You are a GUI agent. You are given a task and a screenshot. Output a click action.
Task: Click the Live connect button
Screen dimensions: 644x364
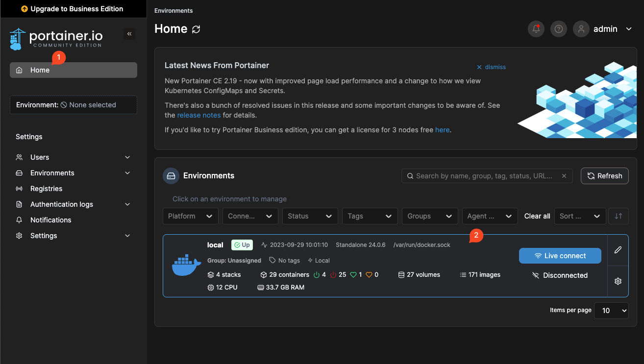(560, 256)
